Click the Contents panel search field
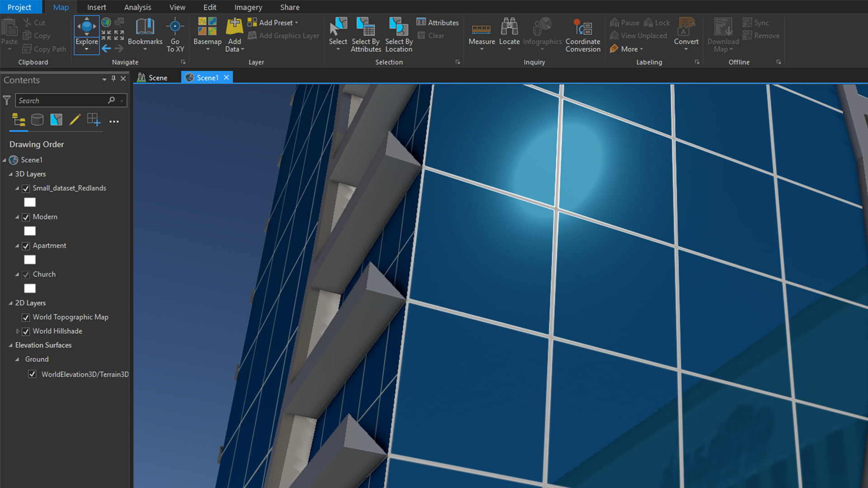868x488 pixels. (x=64, y=99)
